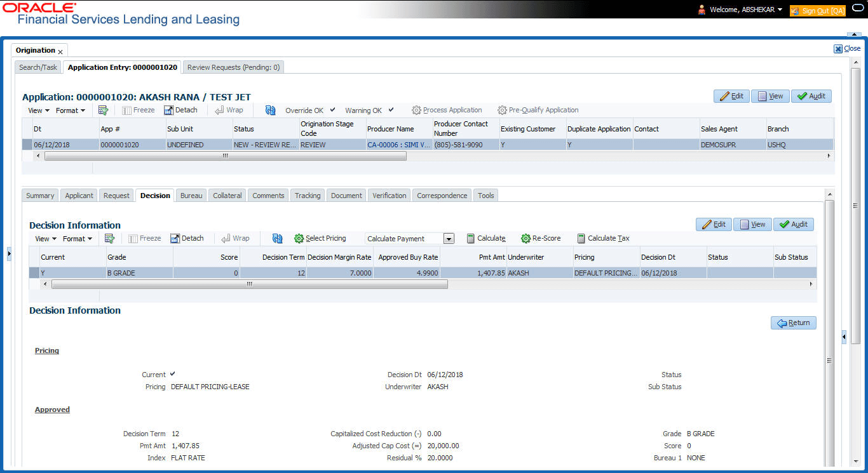Image resolution: width=868 pixels, height=473 pixels.
Task: Click the Pmt Amt column header
Action: click(473, 257)
